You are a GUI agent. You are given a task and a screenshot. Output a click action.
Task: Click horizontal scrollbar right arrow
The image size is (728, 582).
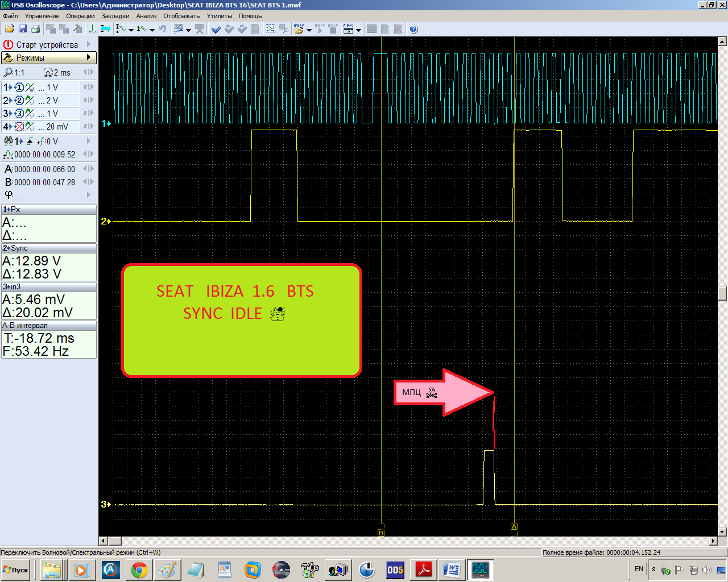[x=713, y=541]
